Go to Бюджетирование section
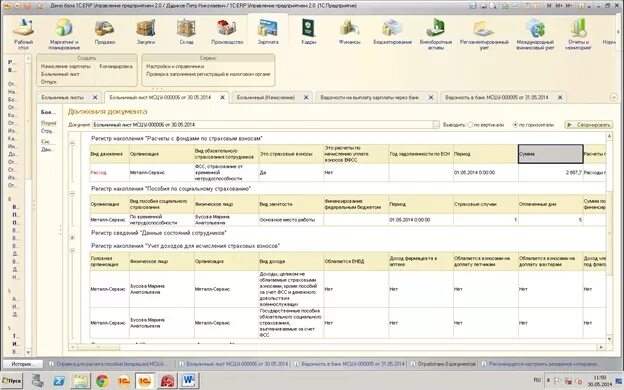Image resolution: width=624 pixels, height=390 pixels. [x=392, y=32]
